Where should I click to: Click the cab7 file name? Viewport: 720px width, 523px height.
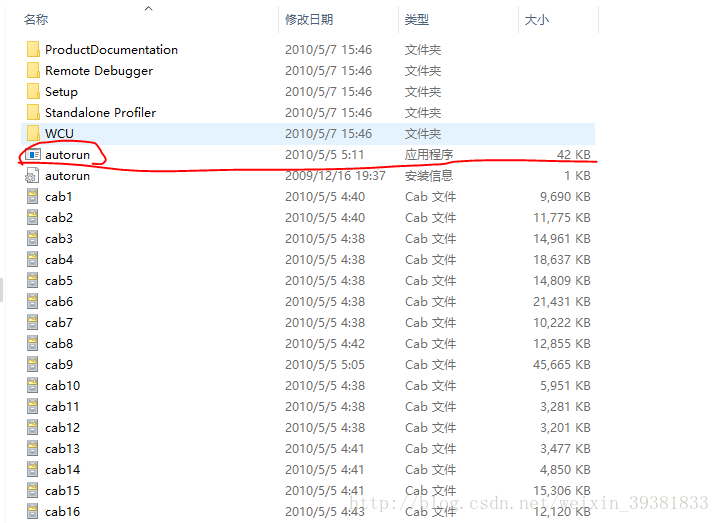[x=59, y=323]
